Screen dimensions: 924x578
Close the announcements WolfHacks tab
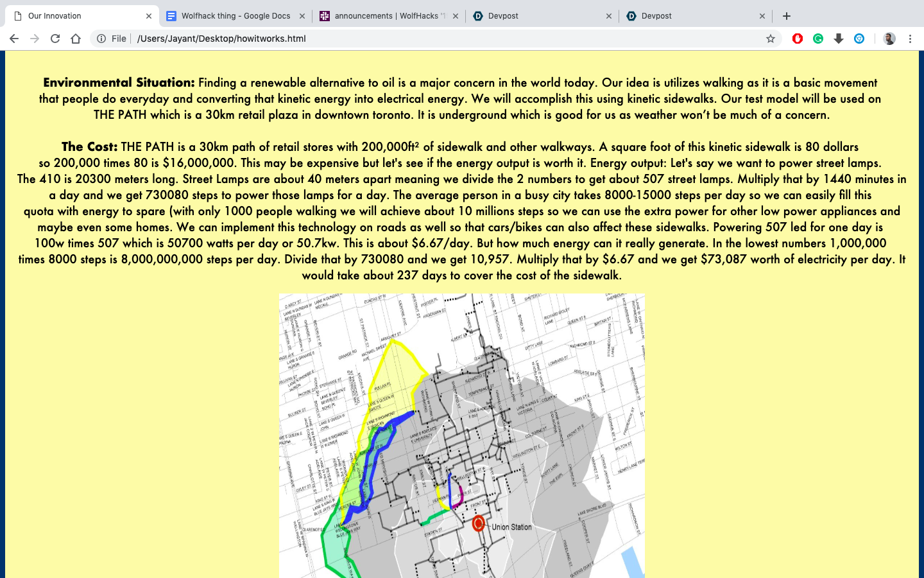pos(456,16)
